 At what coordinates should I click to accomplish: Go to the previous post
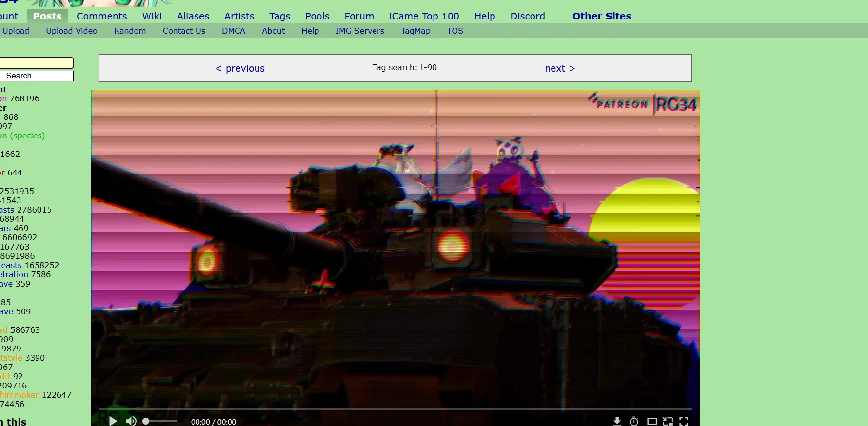tap(240, 68)
